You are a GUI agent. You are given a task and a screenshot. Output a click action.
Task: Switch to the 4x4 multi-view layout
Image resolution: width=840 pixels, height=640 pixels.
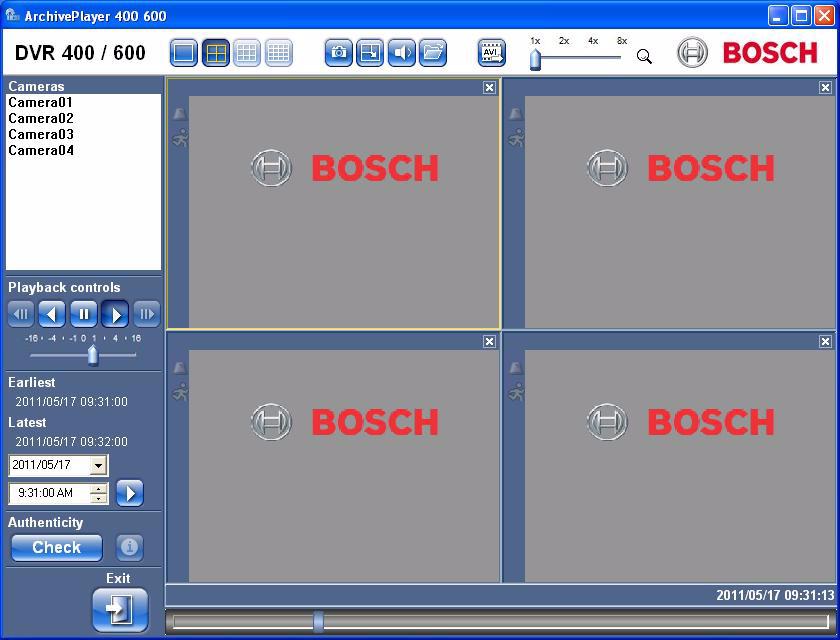coord(279,53)
